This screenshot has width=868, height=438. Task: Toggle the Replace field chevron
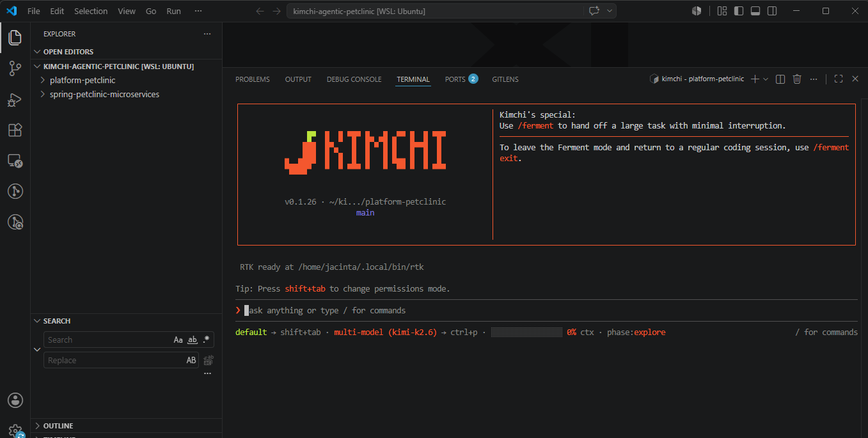tap(36, 350)
